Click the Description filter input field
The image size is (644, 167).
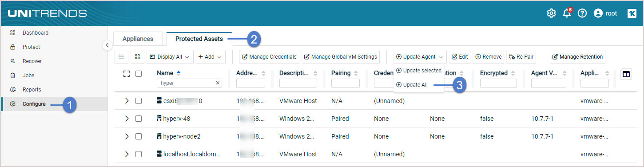pyautogui.click(x=298, y=83)
